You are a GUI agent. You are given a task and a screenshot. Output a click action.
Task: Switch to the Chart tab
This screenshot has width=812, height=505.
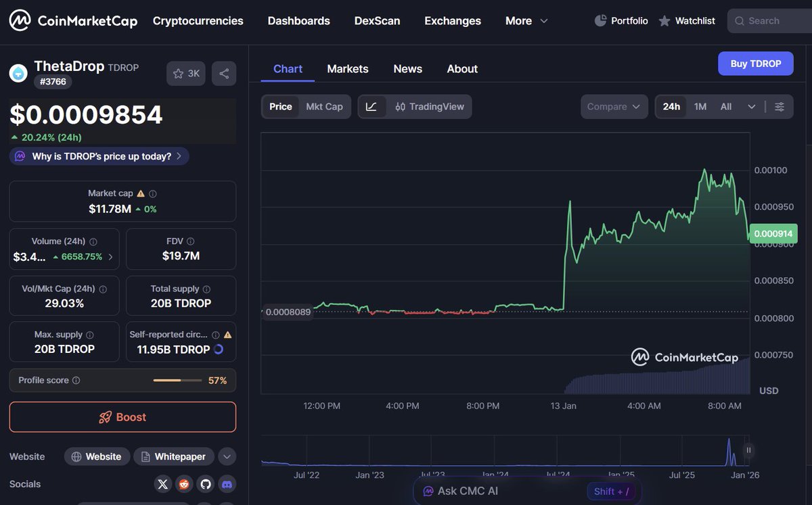(288, 69)
